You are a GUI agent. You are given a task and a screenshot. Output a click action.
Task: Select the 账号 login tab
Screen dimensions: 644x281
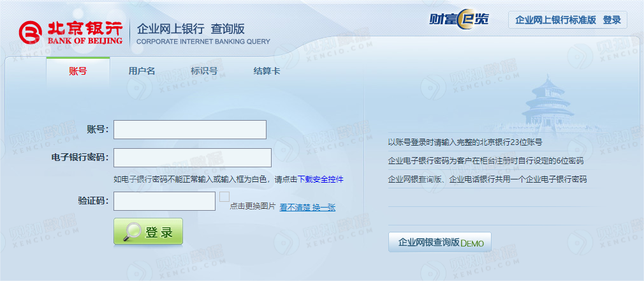click(78, 71)
